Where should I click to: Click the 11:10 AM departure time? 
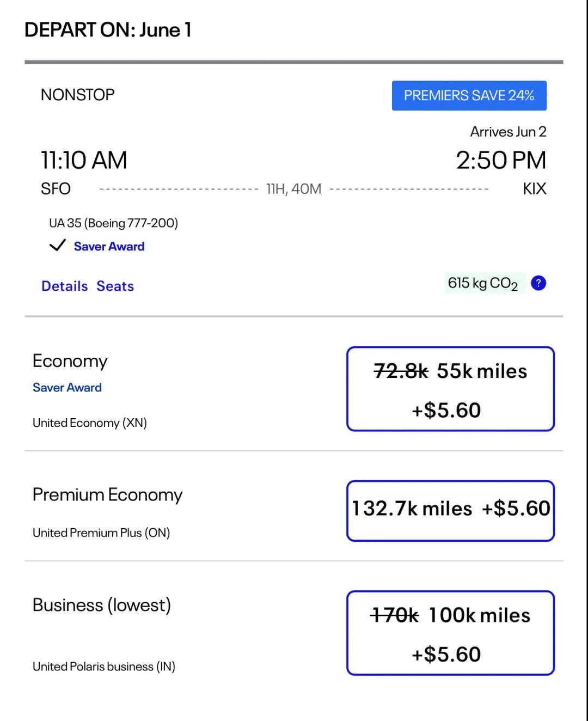(x=84, y=160)
